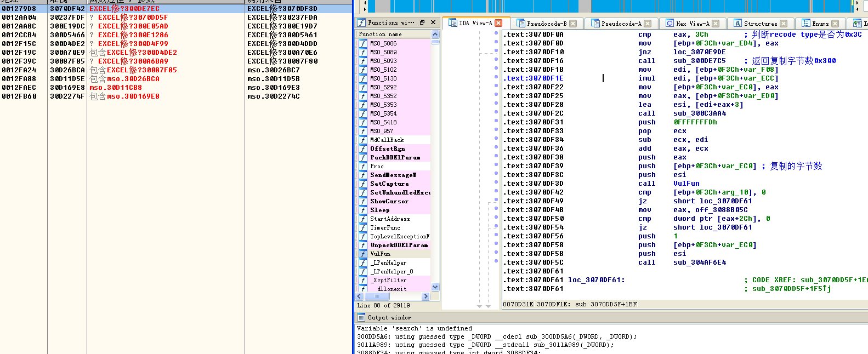868x354 pixels.
Task: Select the VulFun function row
Action: (x=394, y=254)
